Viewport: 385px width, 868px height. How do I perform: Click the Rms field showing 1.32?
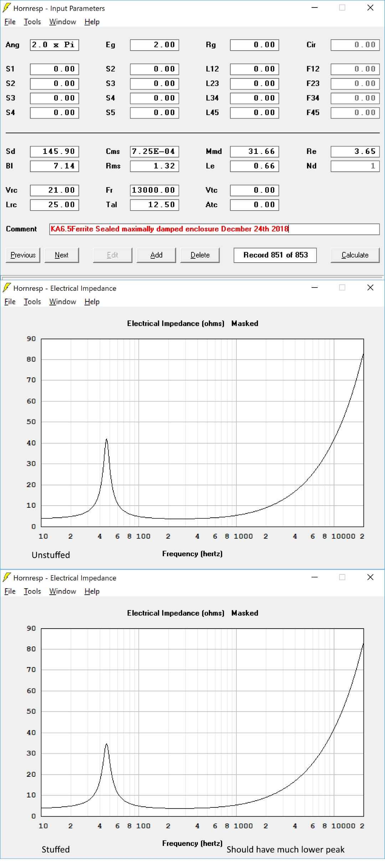(x=155, y=166)
